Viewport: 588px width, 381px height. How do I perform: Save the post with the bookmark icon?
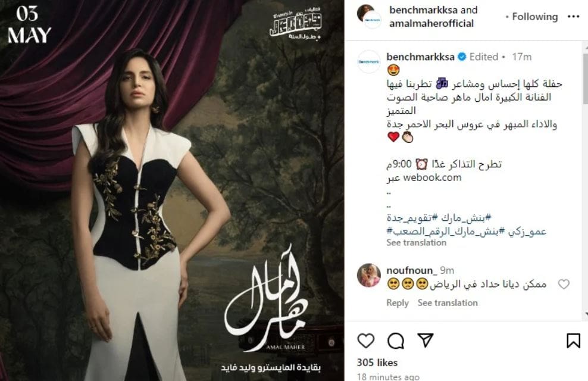tap(573, 341)
